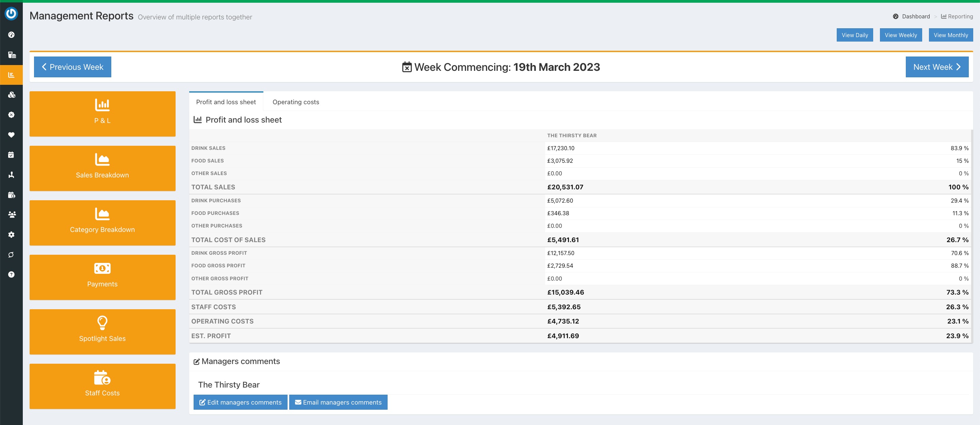Open the users group sidebar icon

pos(12,215)
